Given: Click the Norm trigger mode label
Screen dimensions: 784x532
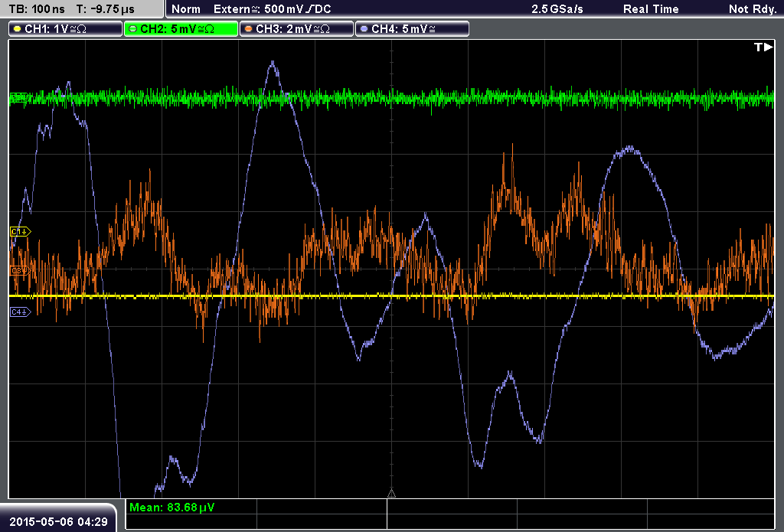Looking at the screenshot, I should point(185,9).
